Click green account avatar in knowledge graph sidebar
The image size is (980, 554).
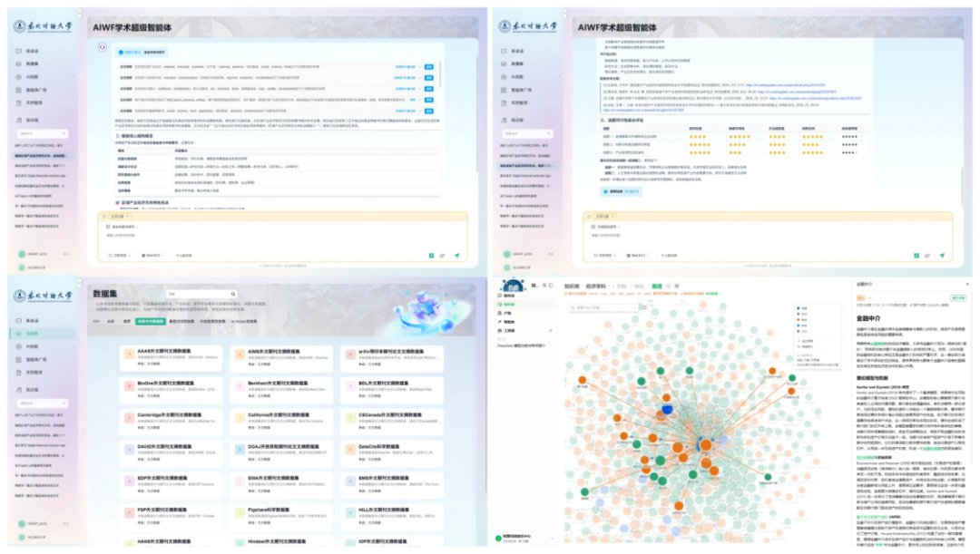499,538
